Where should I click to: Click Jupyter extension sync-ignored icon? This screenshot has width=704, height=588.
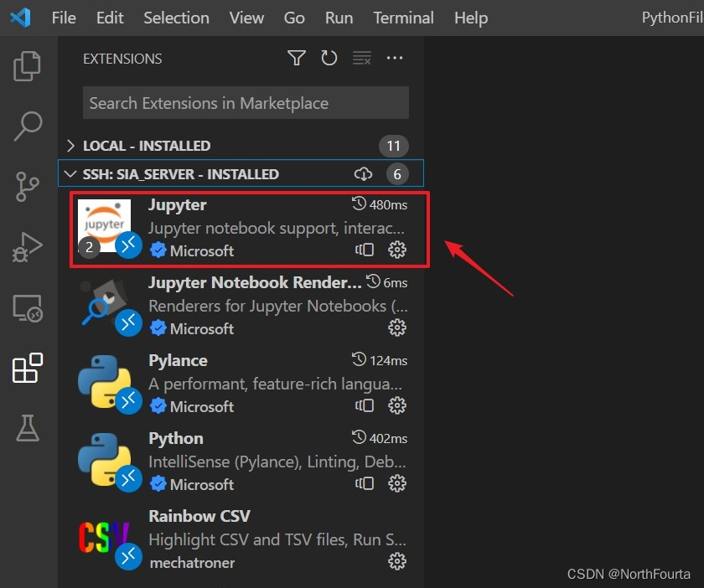click(x=365, y=250)
